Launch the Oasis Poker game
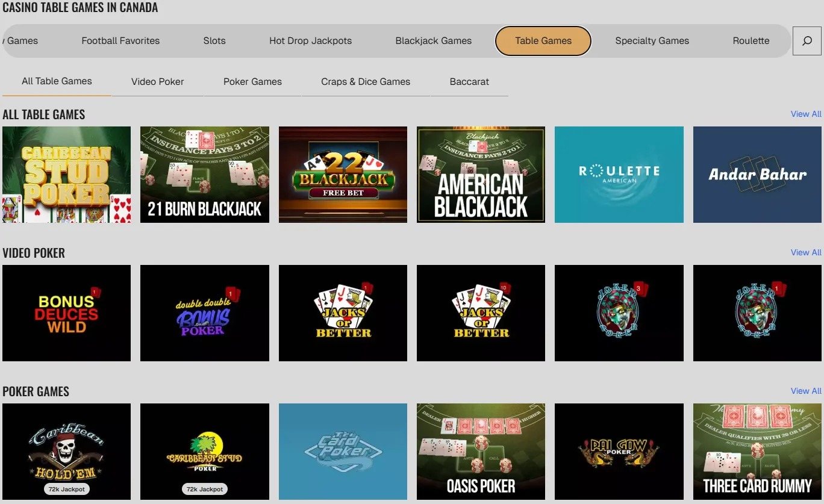 [x=481, y=452]
